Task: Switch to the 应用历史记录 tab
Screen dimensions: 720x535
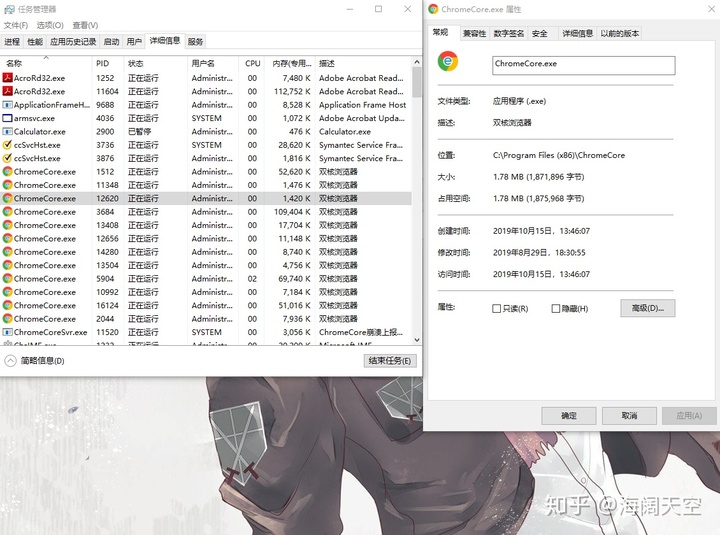Action: [73, 42]
